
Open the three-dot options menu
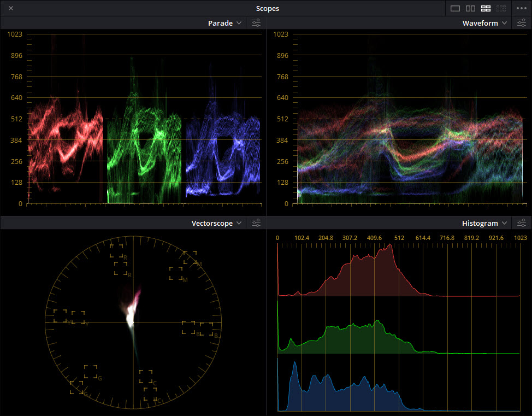pos(521,8)
